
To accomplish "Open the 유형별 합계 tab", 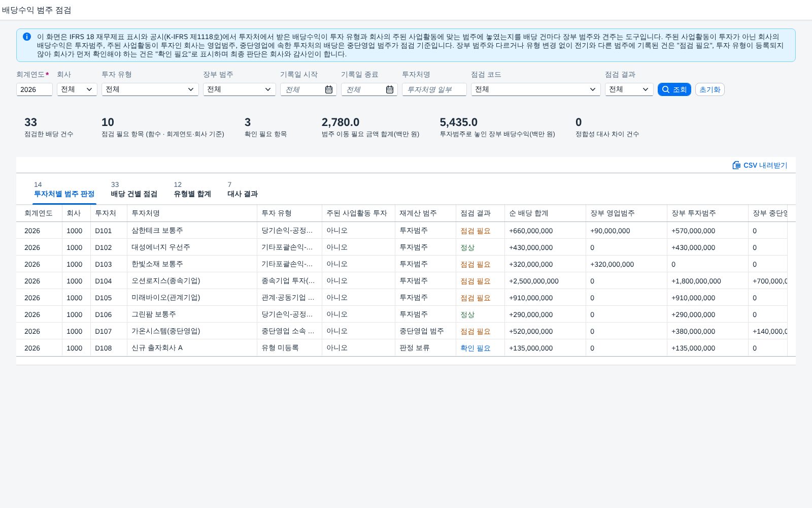I will 192,189.
